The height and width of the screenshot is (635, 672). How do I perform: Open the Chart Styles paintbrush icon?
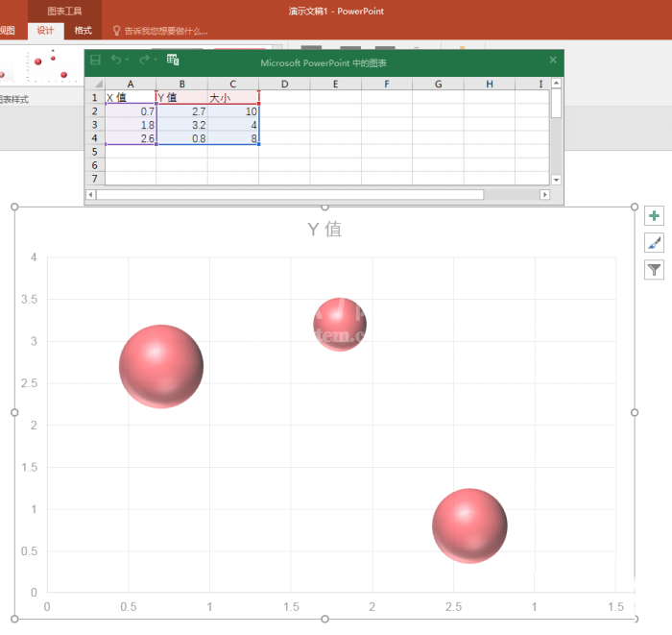(654, 243)
